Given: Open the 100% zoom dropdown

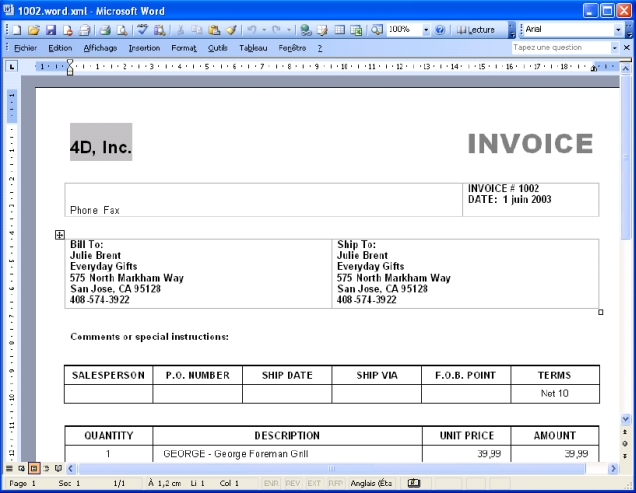Looking at the screenshot, I should click(426, 30).
